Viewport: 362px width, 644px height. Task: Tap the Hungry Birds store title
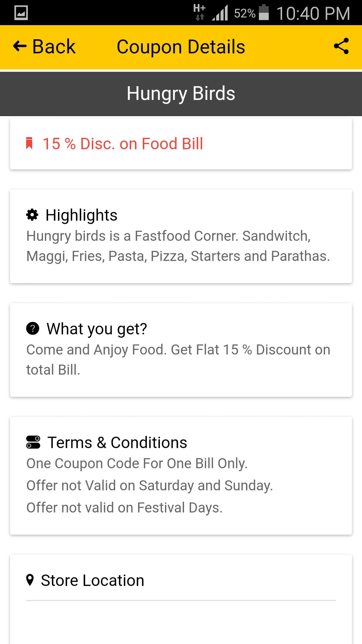(x=181, y=93)
